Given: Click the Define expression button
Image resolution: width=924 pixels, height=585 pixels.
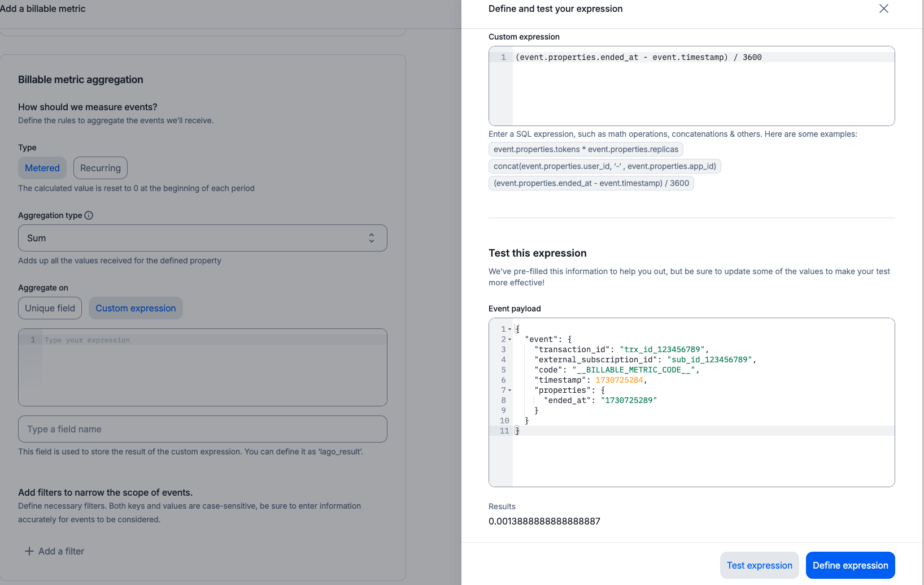Looking at the screenshot, I should click(851, 565).
